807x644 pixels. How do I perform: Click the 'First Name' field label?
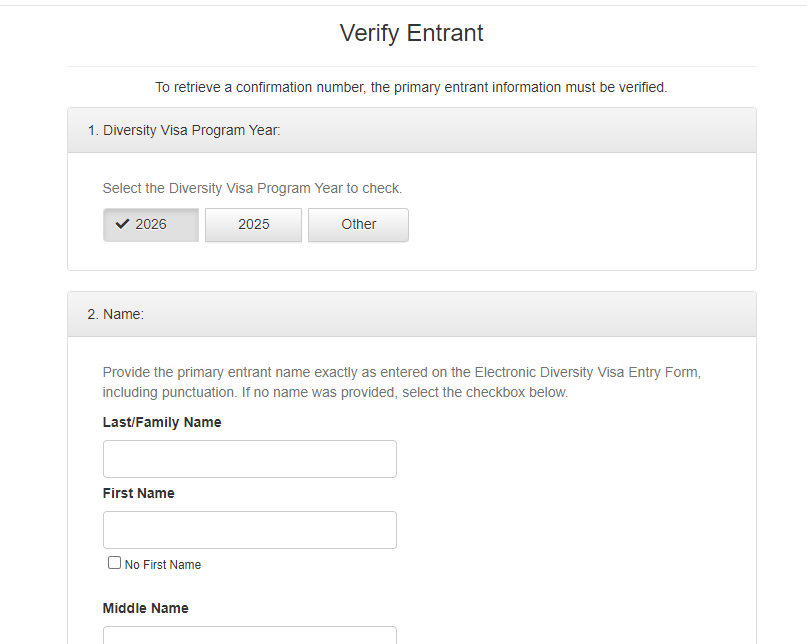[x=138, y=493]
